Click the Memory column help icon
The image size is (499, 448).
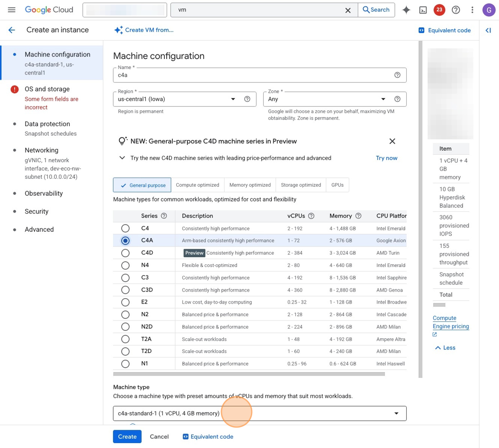pos(358,216)
